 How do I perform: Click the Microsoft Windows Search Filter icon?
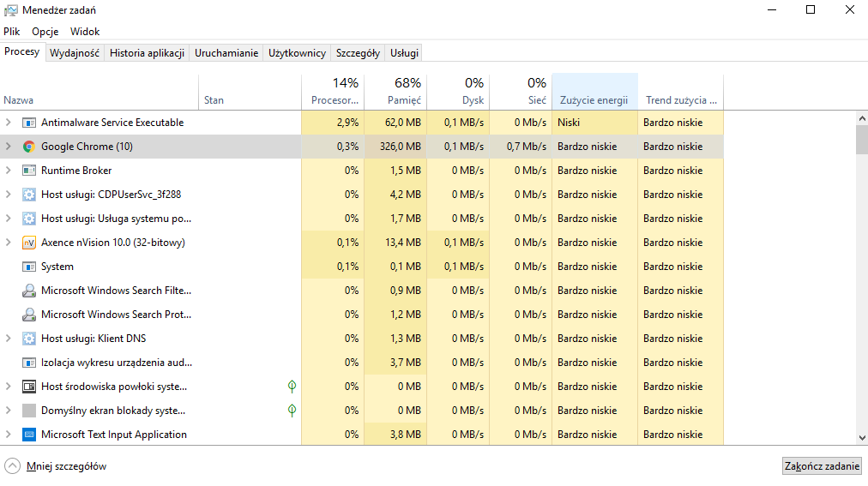tap(29, 291)
